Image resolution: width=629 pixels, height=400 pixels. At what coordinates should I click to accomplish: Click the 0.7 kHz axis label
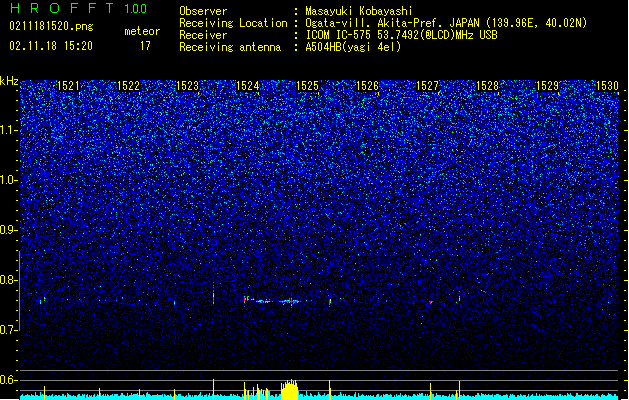pyautogui.click(x=8, y=330)
